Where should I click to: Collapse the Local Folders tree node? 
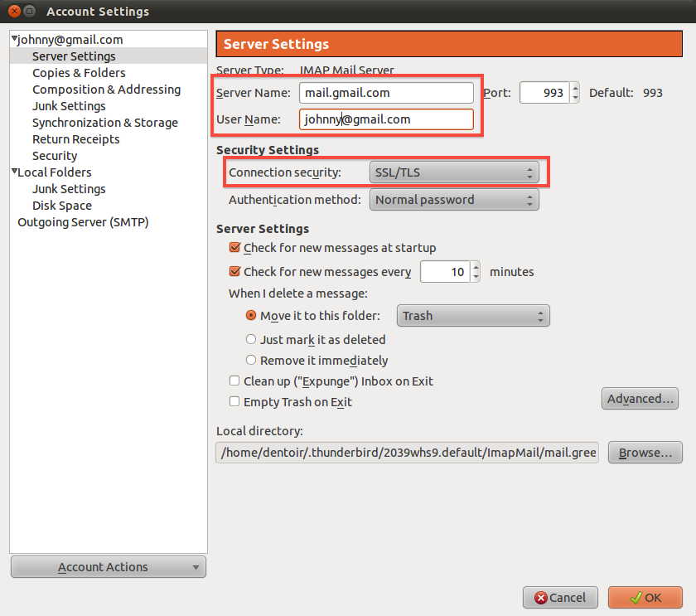click(14, 172)
